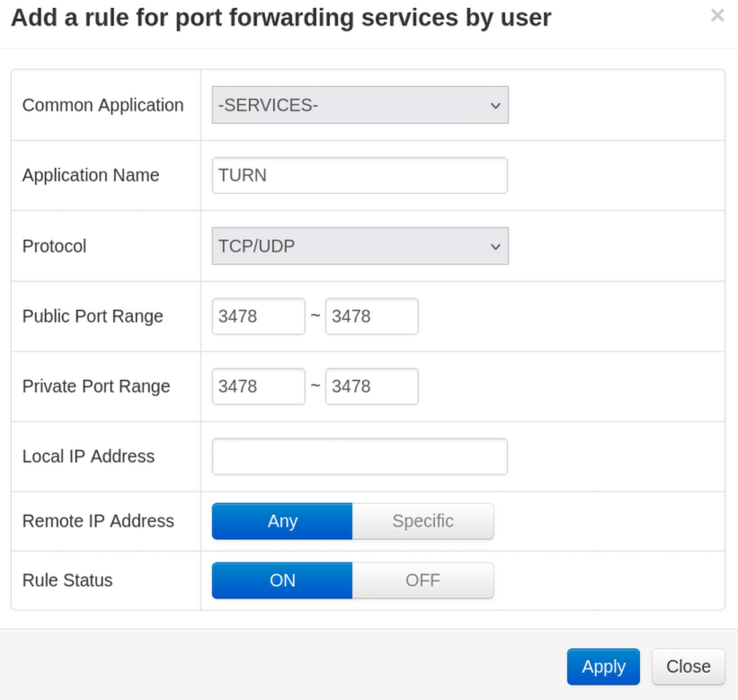
Task: Click the 'Protocol' row label
Action: [54, 246]
